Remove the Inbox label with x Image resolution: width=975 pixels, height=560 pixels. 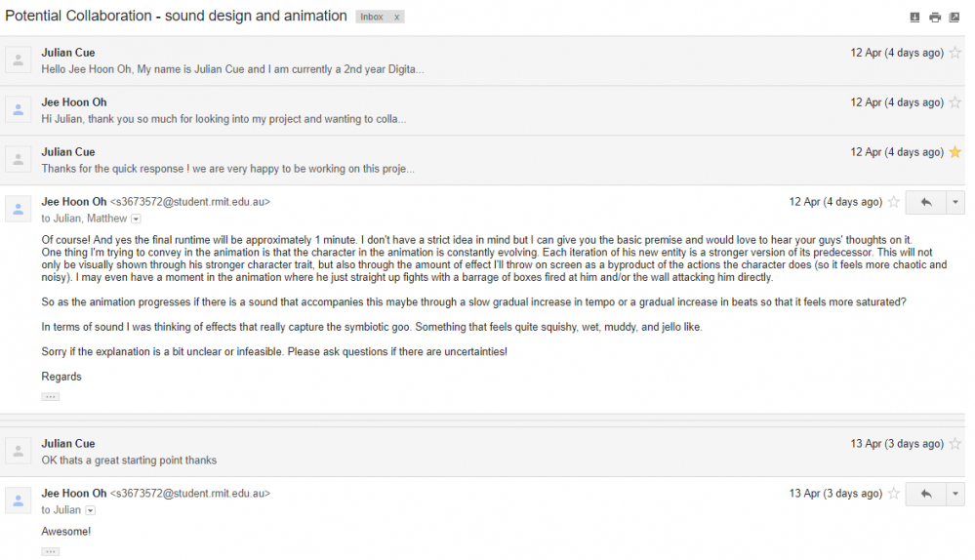tap(396, 18)
